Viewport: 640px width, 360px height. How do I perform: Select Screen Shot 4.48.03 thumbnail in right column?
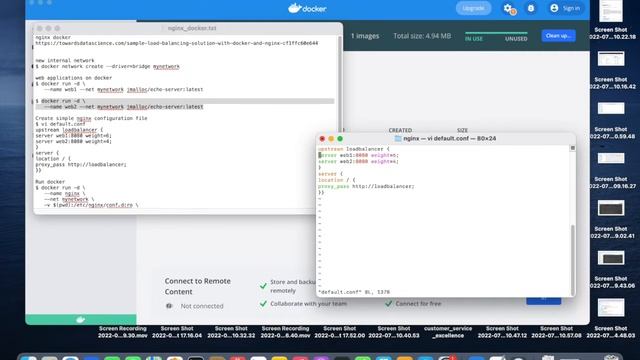(611, 308)
